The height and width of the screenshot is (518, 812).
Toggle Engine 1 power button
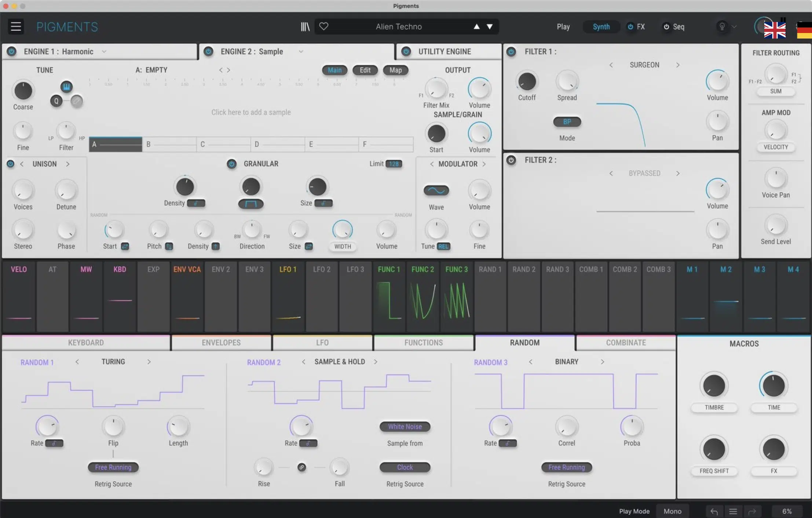coord(12,51)
